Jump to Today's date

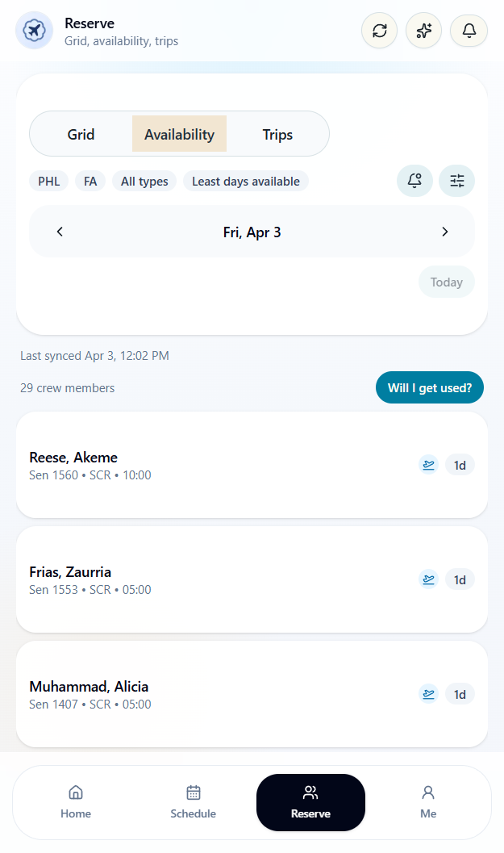tap(446, 282)
